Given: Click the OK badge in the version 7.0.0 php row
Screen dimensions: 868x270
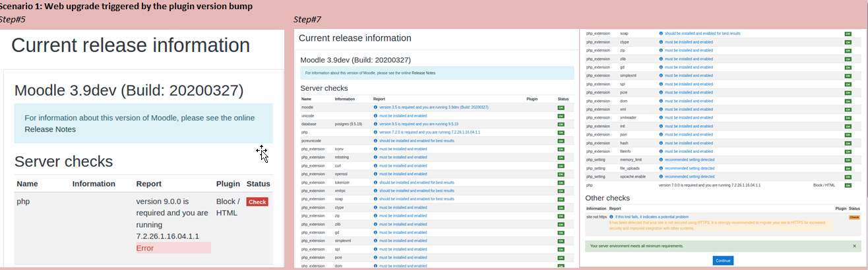Looking at the screenshot, I should [848, 186].
